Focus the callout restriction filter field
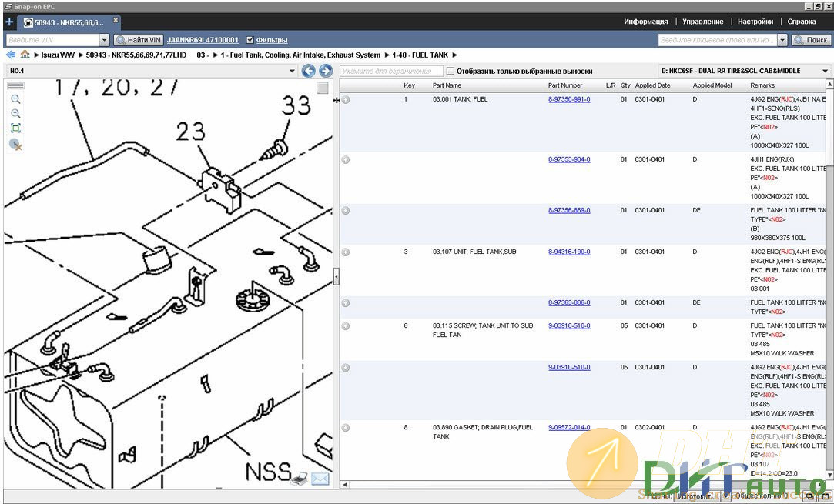 [391, 71]
